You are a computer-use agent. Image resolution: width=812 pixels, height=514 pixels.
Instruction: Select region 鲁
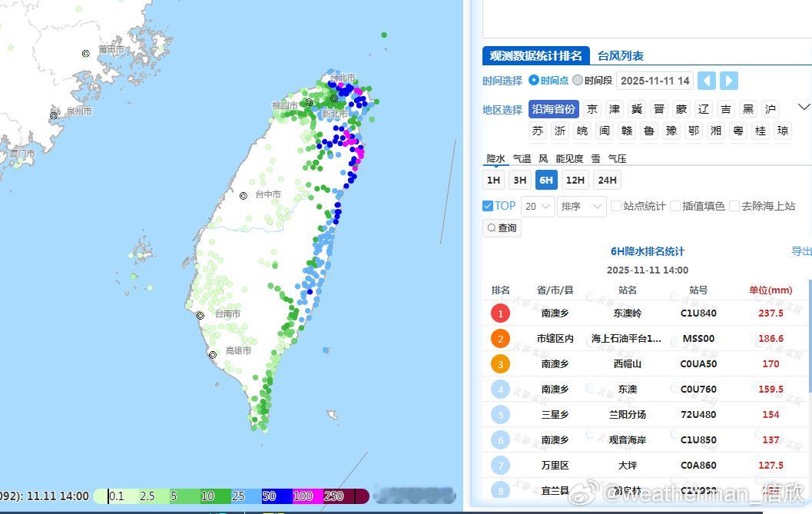point(649,131)
